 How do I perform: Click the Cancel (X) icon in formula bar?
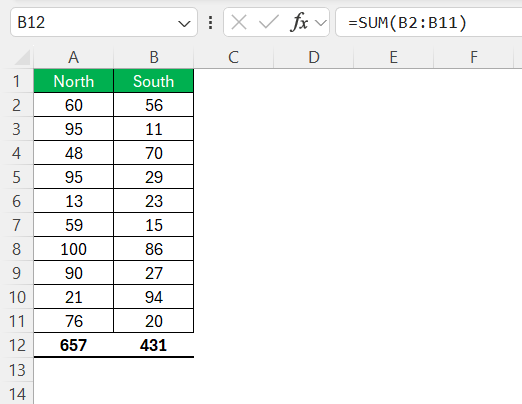[x=239, y=23]
